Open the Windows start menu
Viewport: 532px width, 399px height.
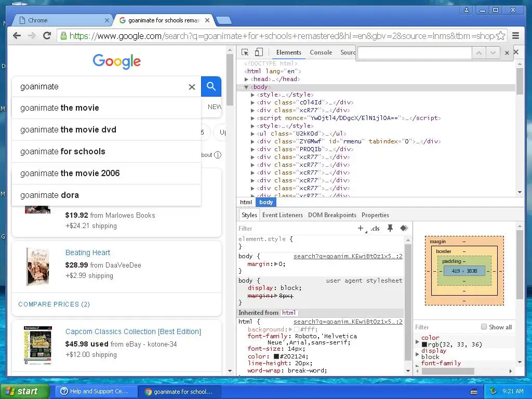coord(25,391)
